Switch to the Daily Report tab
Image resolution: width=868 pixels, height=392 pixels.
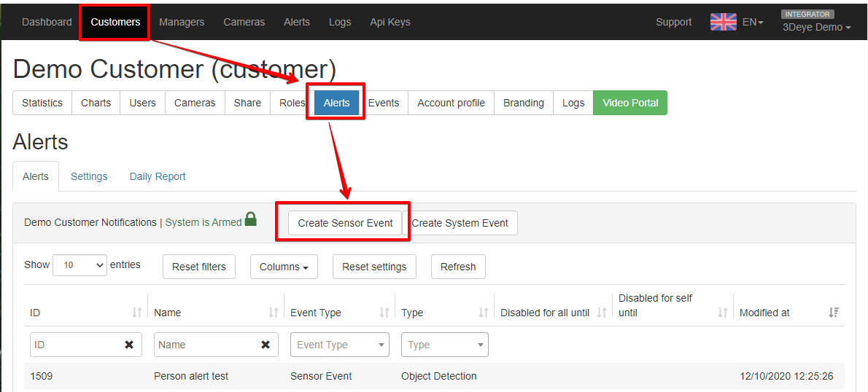pos(158,176)
